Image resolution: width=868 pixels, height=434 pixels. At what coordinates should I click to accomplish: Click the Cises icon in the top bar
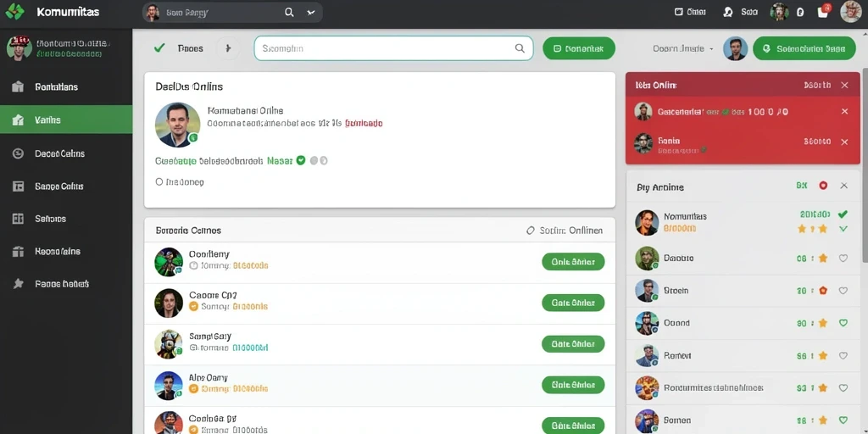pos(679,12)
